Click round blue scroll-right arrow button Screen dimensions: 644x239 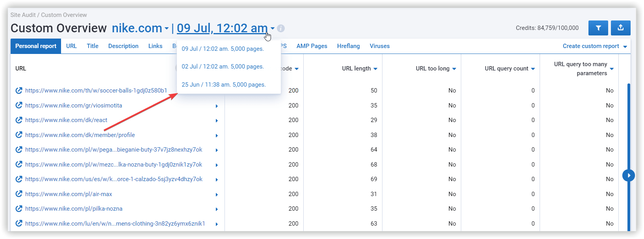pos(628,175)
